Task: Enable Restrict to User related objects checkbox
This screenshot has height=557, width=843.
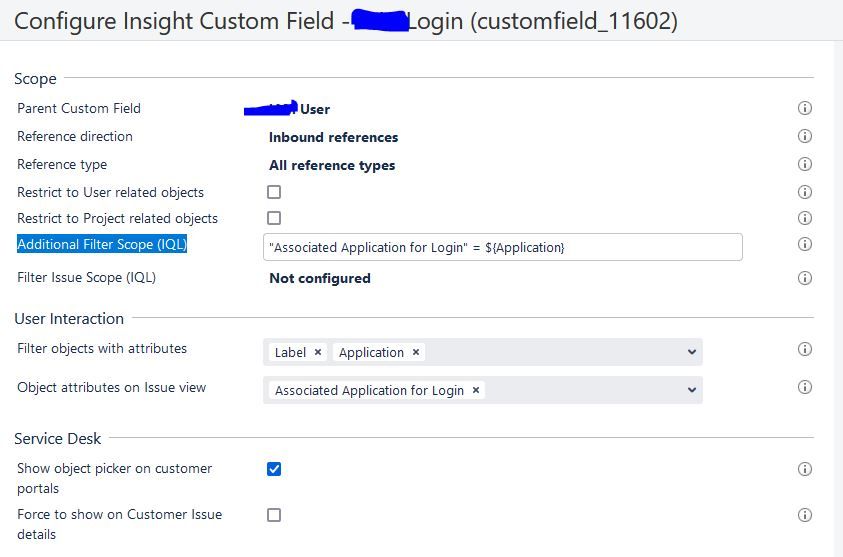Action: pyautogui.click(x=274, y=192)
